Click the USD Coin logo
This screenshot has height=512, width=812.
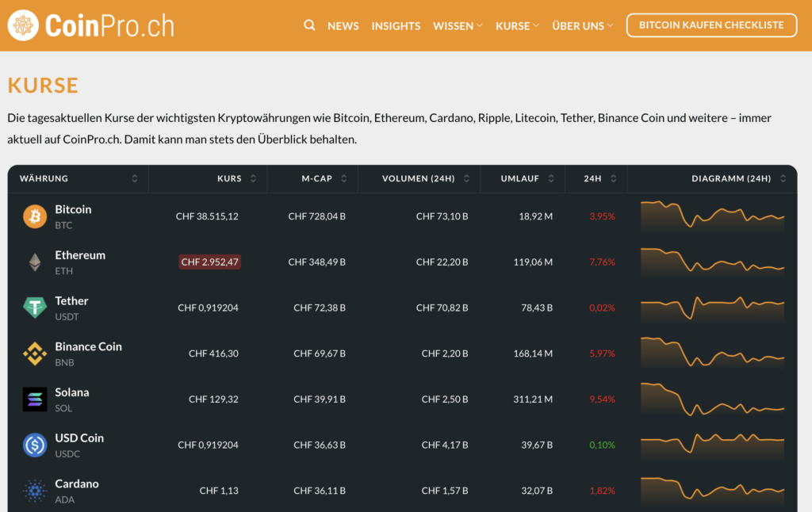pos(34,445)
